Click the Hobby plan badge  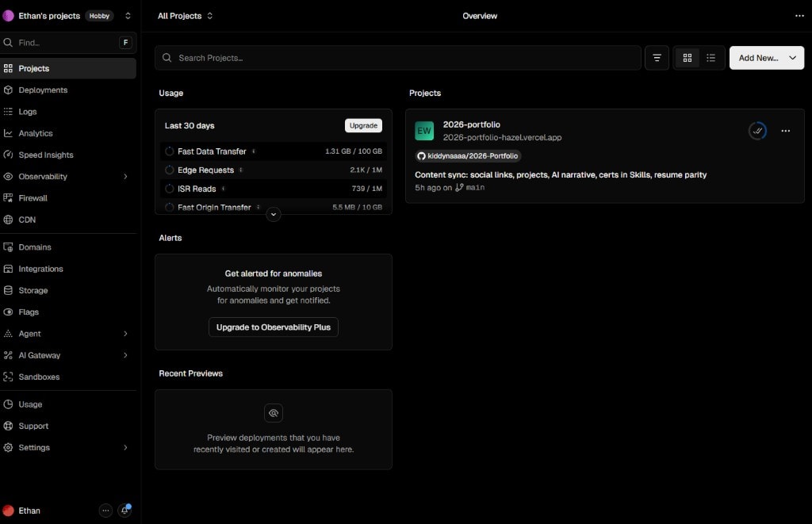coord(99,16)
